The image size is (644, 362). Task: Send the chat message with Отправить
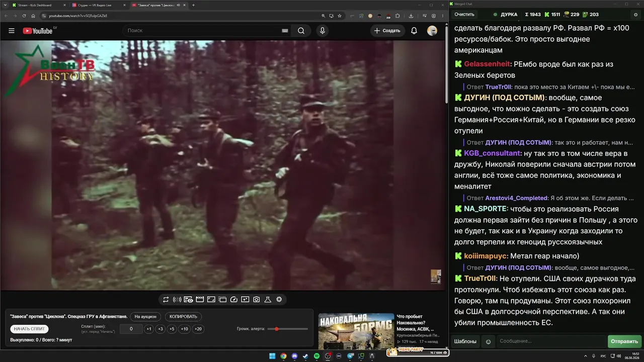tap(624, 341)
